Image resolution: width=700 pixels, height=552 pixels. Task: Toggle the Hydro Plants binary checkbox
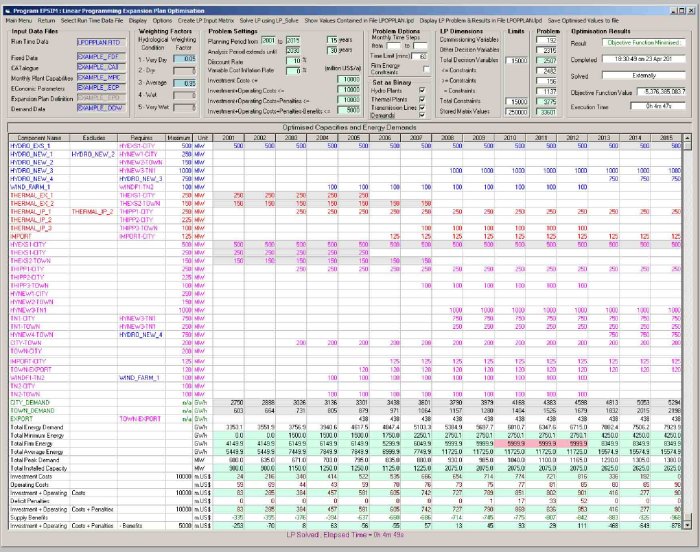[x=424, y=91]
